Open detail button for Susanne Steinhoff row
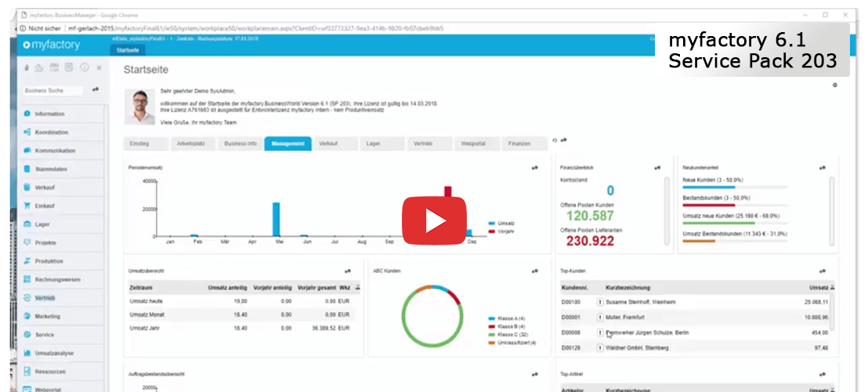Viewport: 868px width, 392px height. 599,303
